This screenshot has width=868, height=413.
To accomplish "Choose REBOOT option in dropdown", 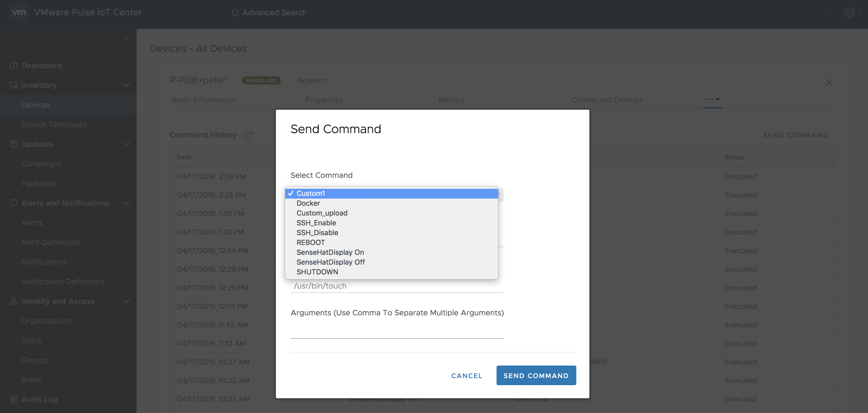I will pos(311,242).
